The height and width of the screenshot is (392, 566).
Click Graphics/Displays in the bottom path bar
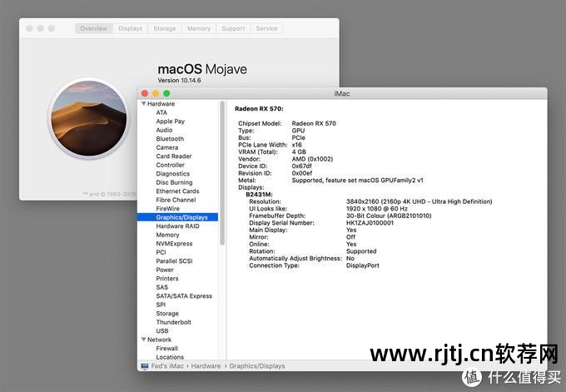(x=257, y=366)
